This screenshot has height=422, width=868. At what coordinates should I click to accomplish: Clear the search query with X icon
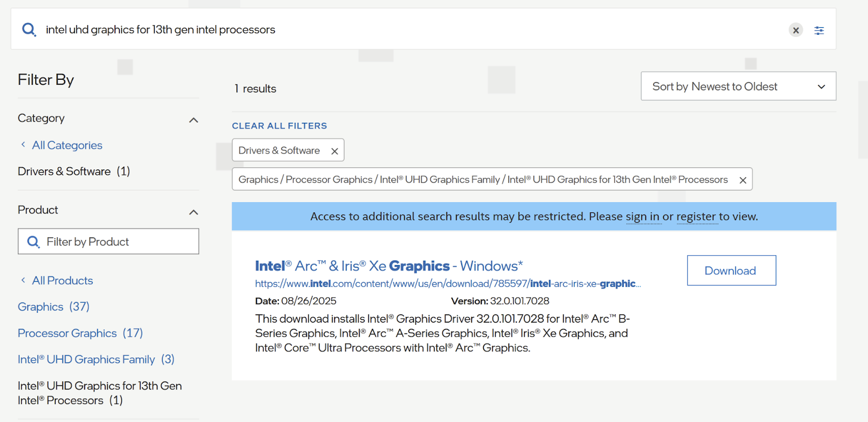(795, 30)
